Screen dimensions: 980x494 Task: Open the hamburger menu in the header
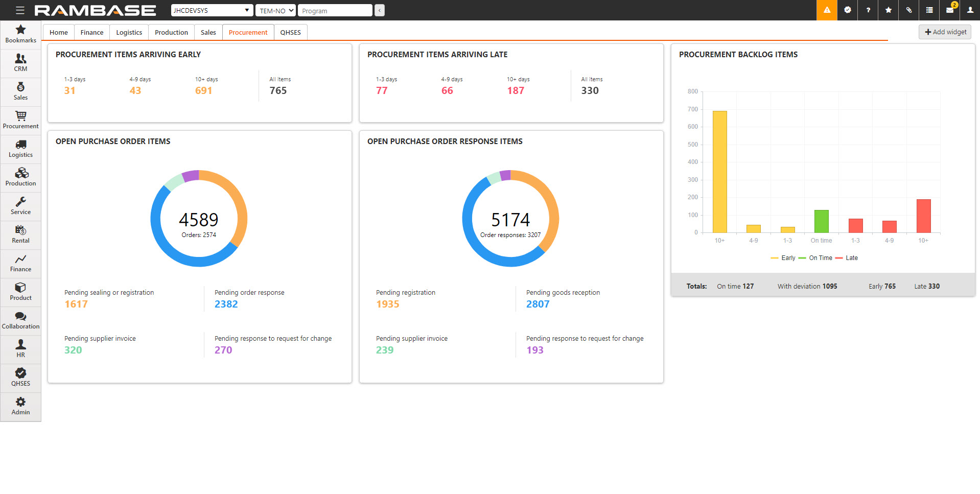pos(20,10)
